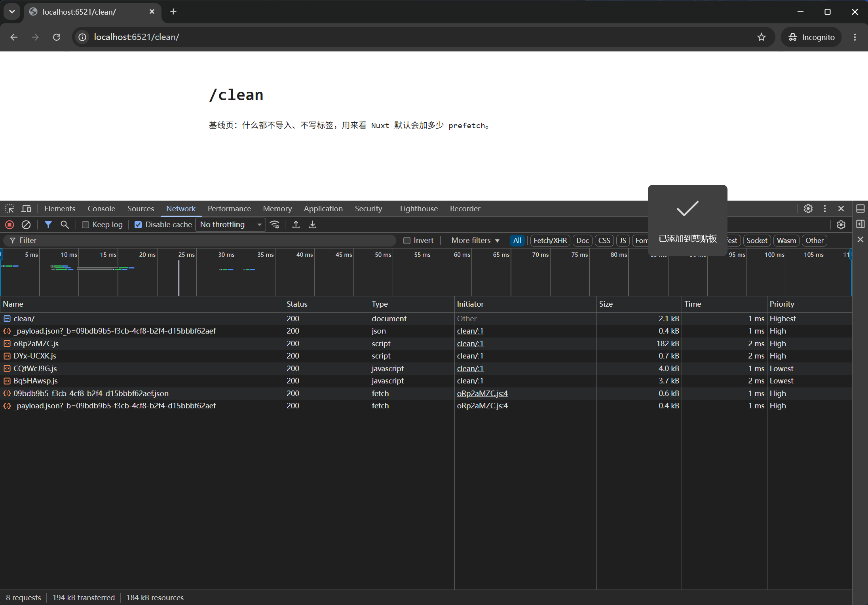The image size is (868, 605).
Task: Close the DevTools panel
Action: click(x=841, y=209)
